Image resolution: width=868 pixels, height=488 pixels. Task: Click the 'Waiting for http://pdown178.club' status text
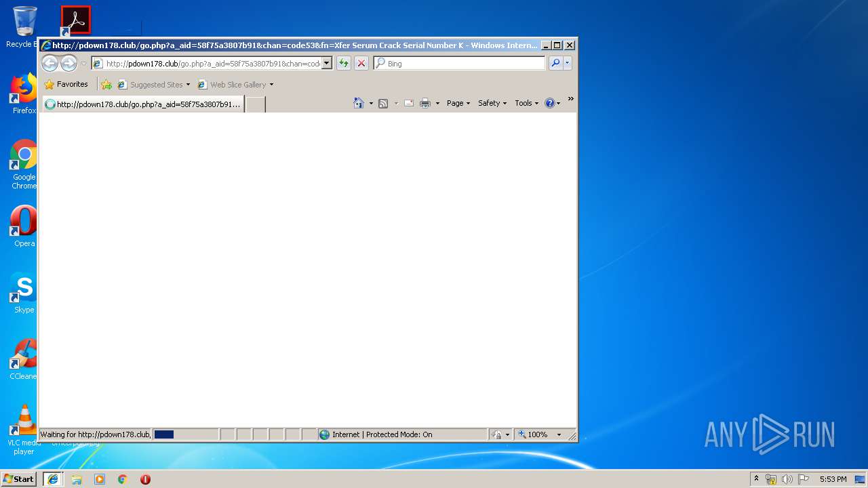tap(95, 434)
